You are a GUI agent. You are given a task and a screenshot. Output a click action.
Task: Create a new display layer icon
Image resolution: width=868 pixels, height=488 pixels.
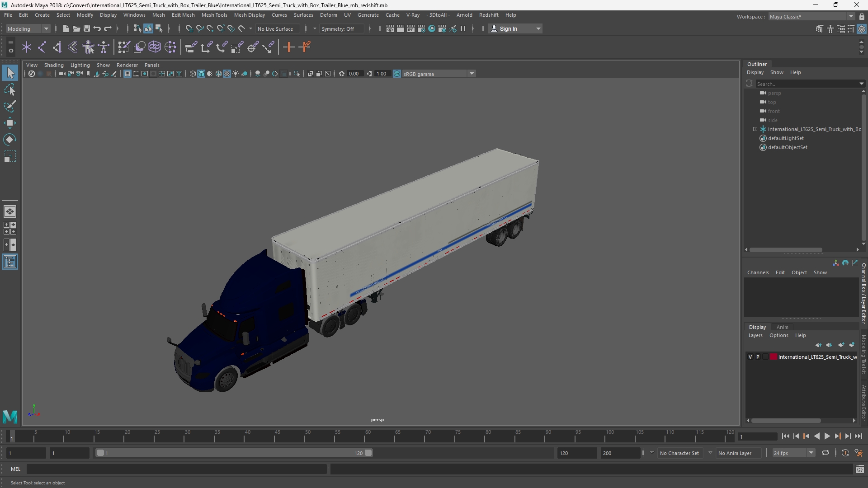841,345
